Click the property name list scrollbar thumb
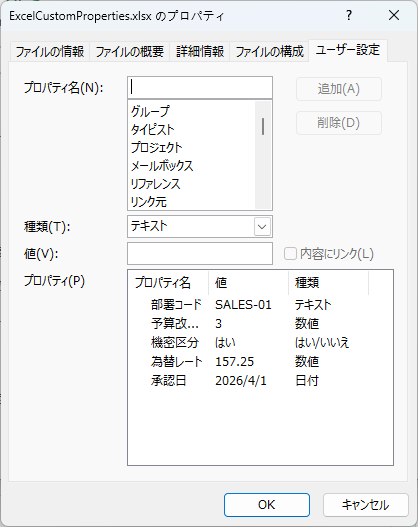This screenshot has height=527, width=418. point(263,126)
